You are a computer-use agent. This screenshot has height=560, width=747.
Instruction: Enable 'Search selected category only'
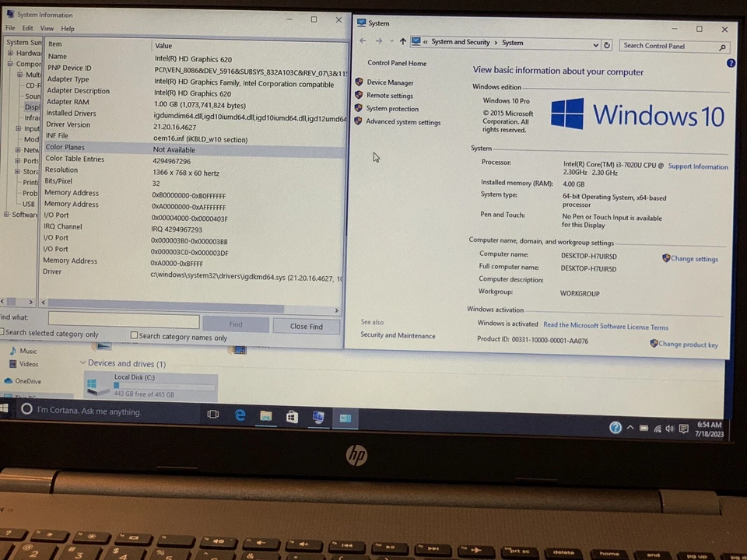[x=5, y=333]
